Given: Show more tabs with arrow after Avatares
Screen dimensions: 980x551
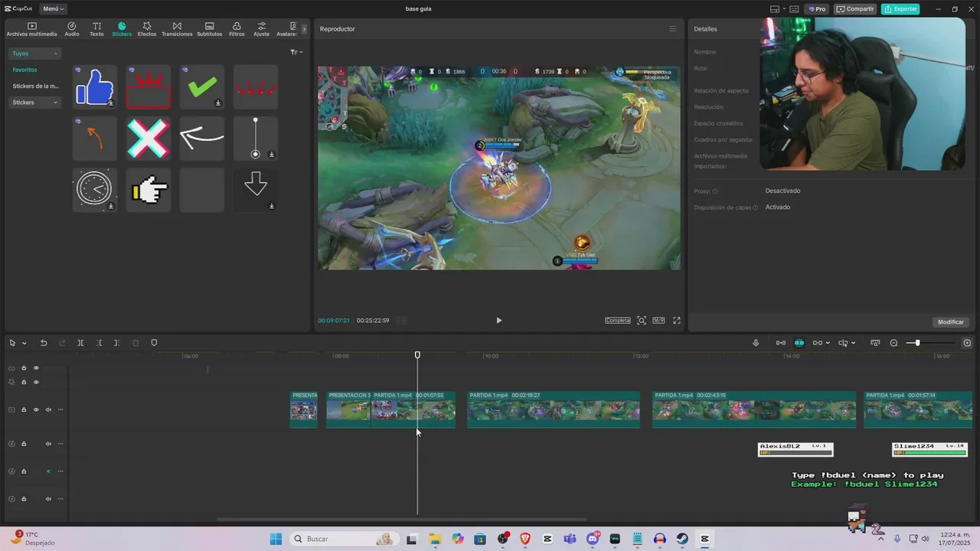Looking at the screenshot, I should click(x=304, y=29).
